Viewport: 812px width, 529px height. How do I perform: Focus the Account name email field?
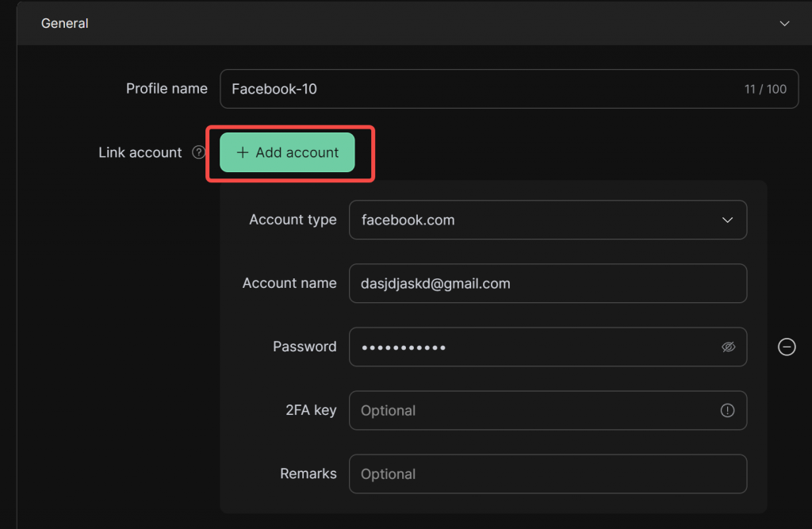[x=547, y=283]
